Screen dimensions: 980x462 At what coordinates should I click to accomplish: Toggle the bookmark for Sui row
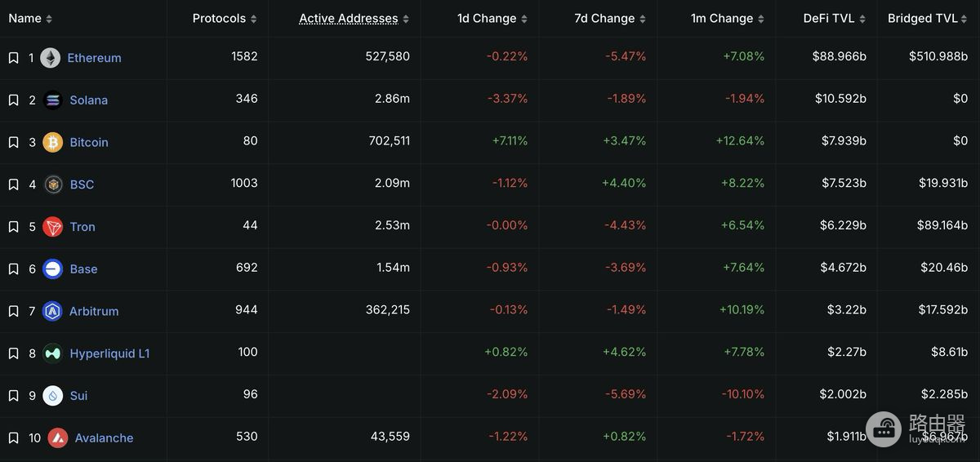pyautogui.click(x=13, y=396)
